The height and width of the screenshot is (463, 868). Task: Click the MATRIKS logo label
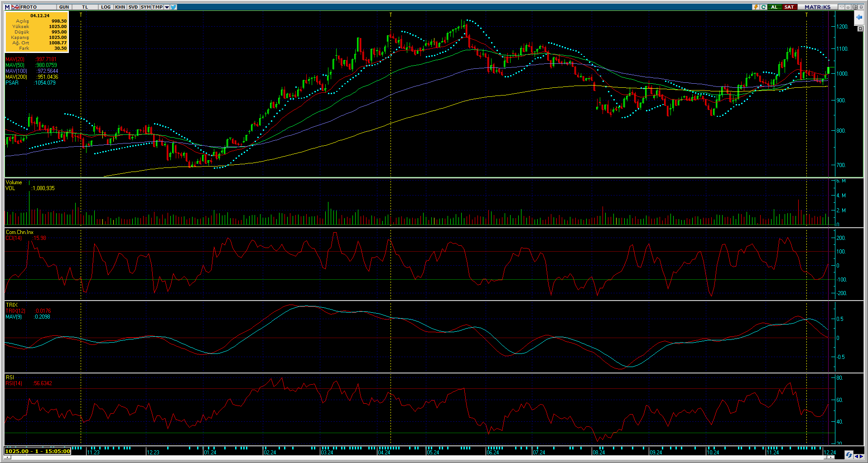[818, 7]
